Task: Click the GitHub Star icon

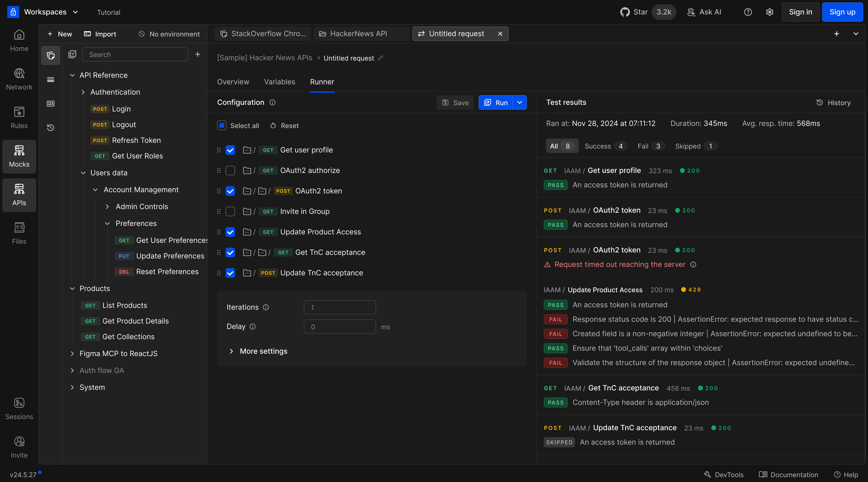Action: (625, 12)
